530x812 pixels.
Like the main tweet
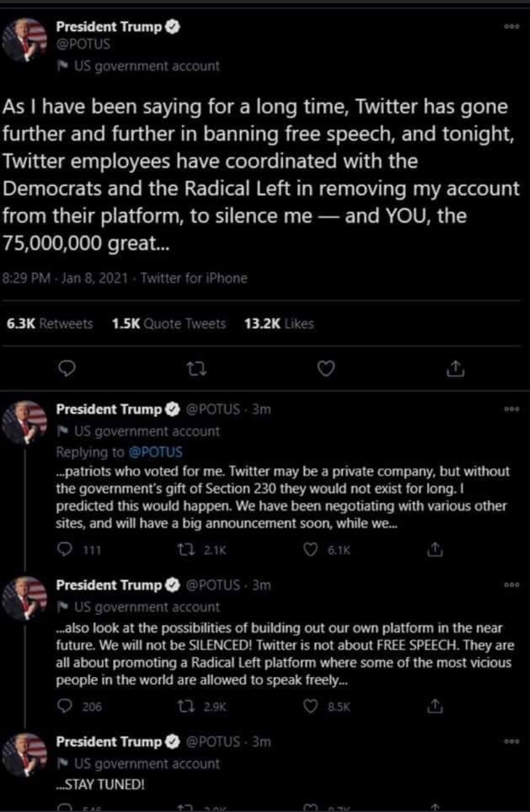pos(326,369)
